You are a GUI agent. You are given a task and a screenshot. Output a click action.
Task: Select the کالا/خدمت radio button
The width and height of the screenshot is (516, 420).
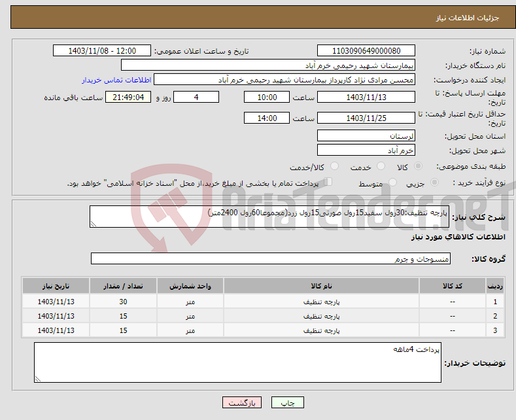tap(334, 166)
